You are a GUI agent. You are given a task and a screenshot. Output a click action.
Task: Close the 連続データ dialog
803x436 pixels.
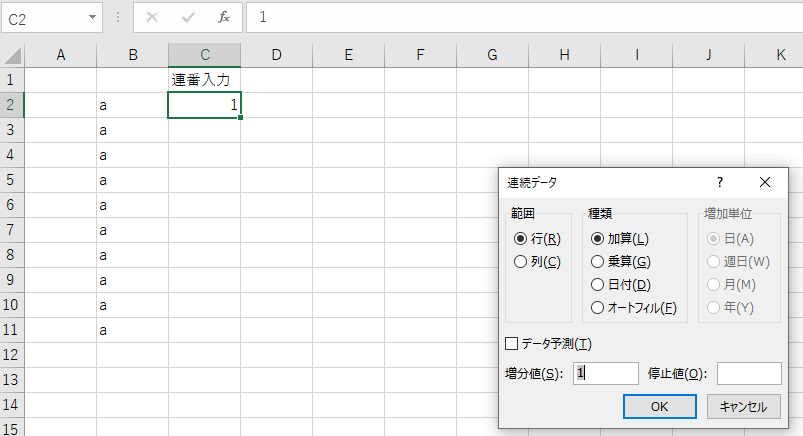click(x=765, y=182)
